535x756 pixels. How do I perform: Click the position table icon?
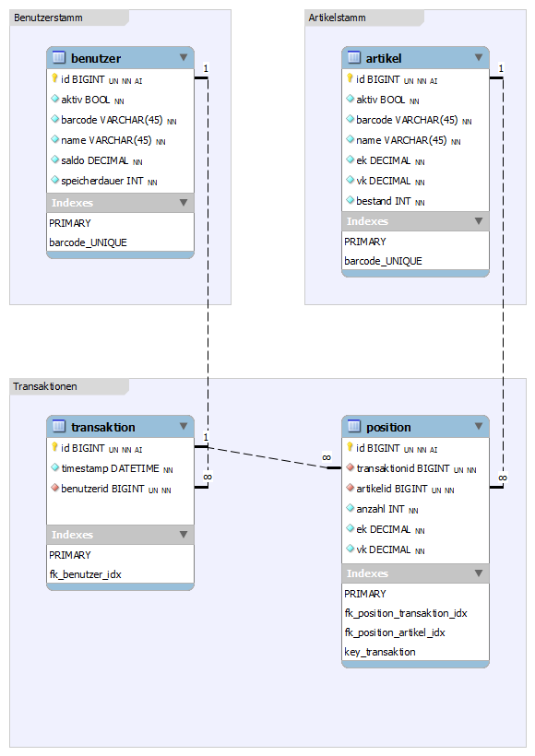354,426
